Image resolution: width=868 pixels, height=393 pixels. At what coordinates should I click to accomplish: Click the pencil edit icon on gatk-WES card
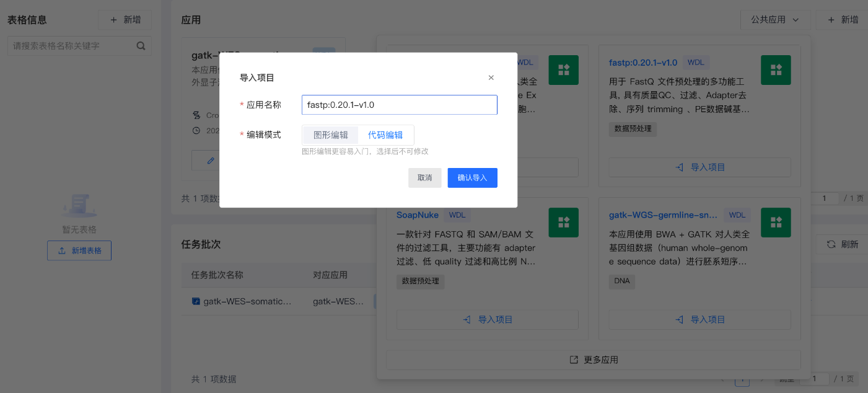coord(211,161)
